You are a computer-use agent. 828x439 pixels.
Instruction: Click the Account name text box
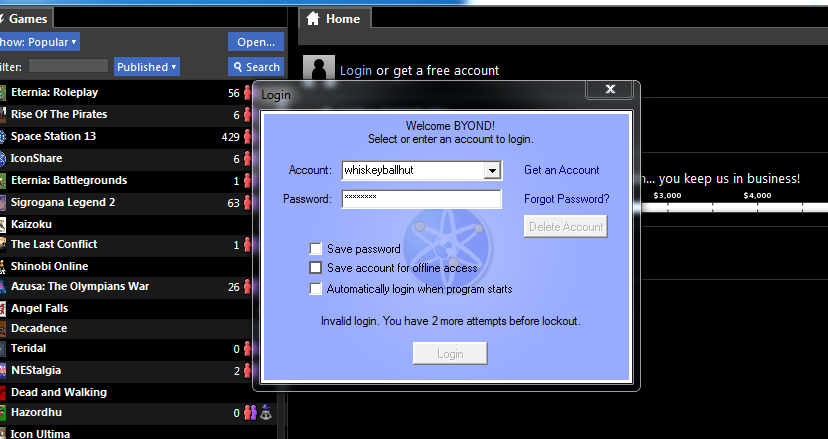tap(413, 171)
